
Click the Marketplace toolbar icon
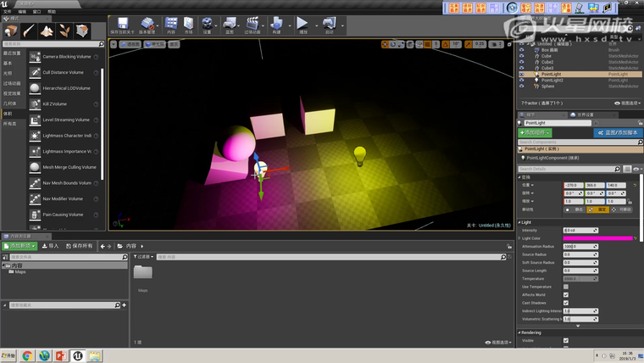188,25
